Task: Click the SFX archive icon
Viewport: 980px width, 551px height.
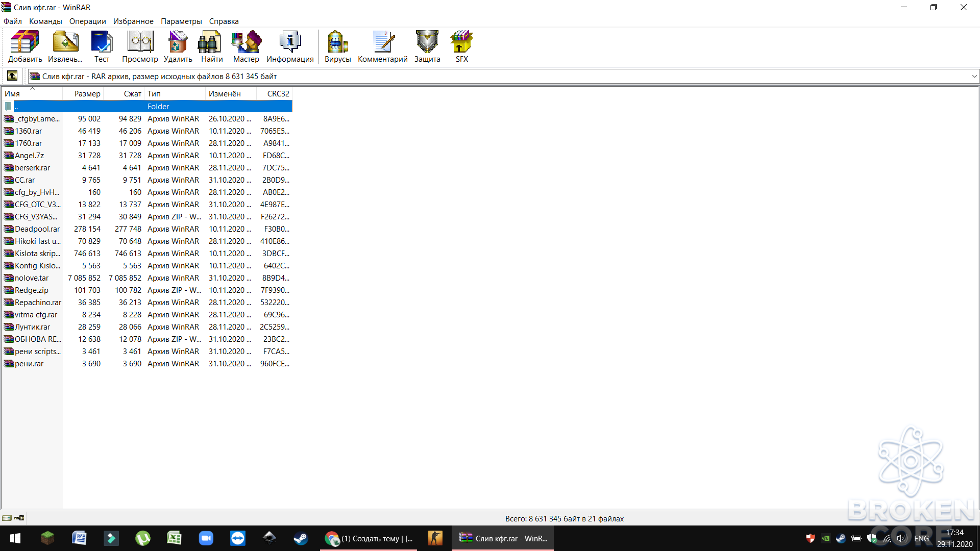Action: coord(461,46)
